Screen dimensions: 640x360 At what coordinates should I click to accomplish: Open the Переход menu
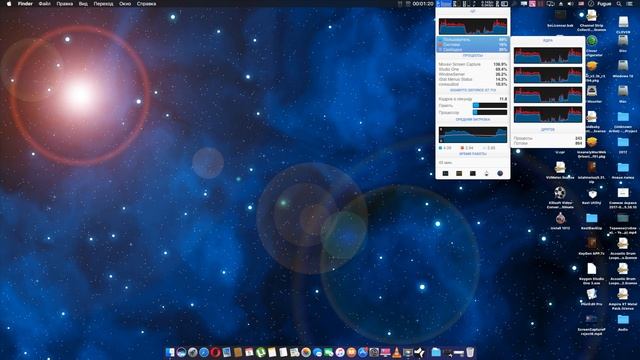click(x=103, y=4)
